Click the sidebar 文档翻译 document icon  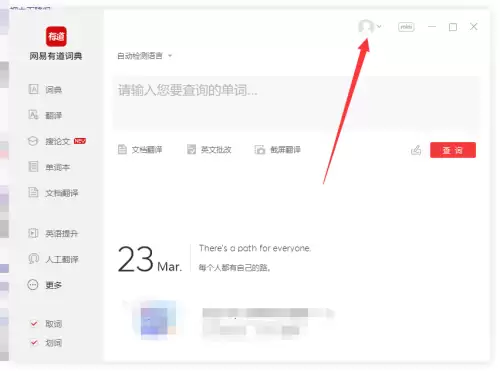pos(33,192)
